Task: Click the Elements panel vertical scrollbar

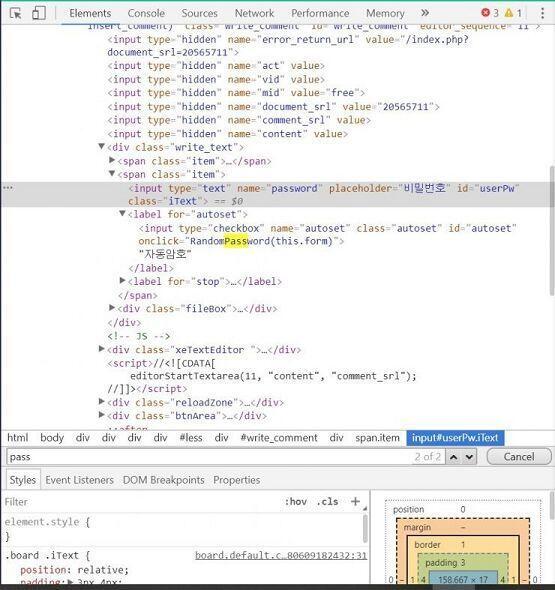Action: [552, 230]
